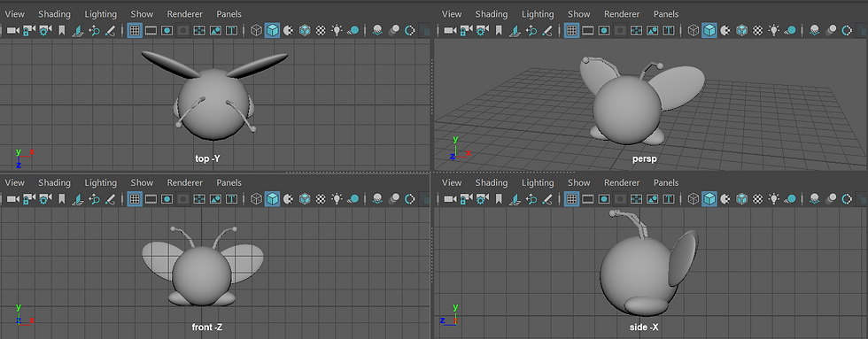Toggle Safe Title in persp panel toolbar
The height and width of the screenshot is (339, 868).
669,30
